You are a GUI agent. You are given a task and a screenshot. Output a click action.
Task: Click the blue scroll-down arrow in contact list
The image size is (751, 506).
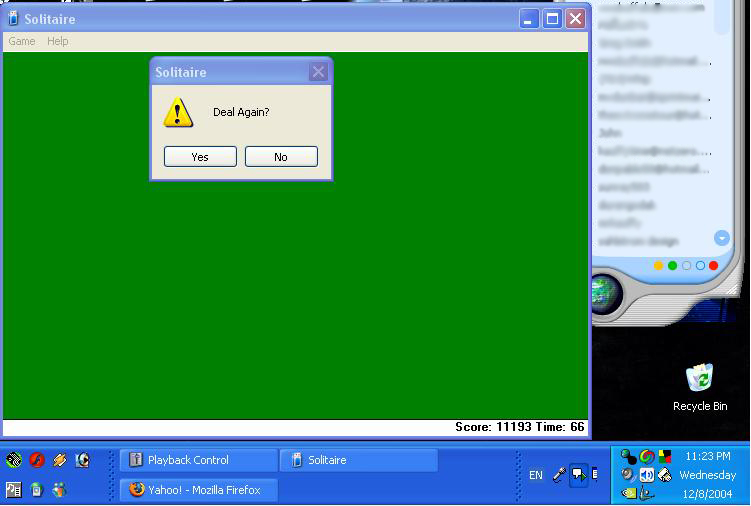[x=722, y=238]
